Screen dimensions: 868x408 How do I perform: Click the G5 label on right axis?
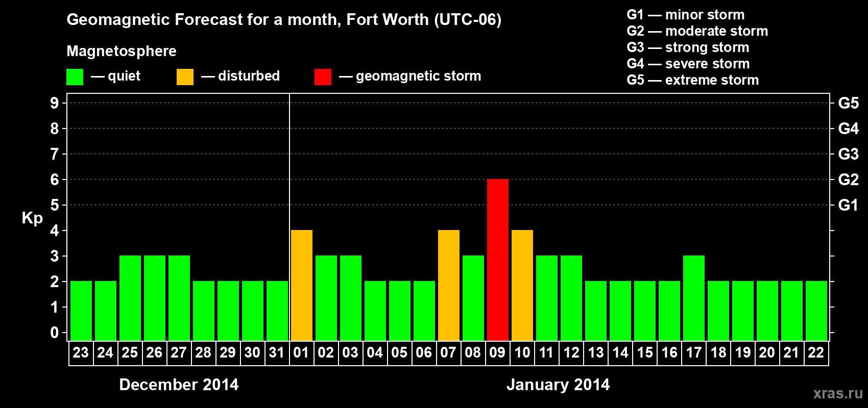point(849,103)
